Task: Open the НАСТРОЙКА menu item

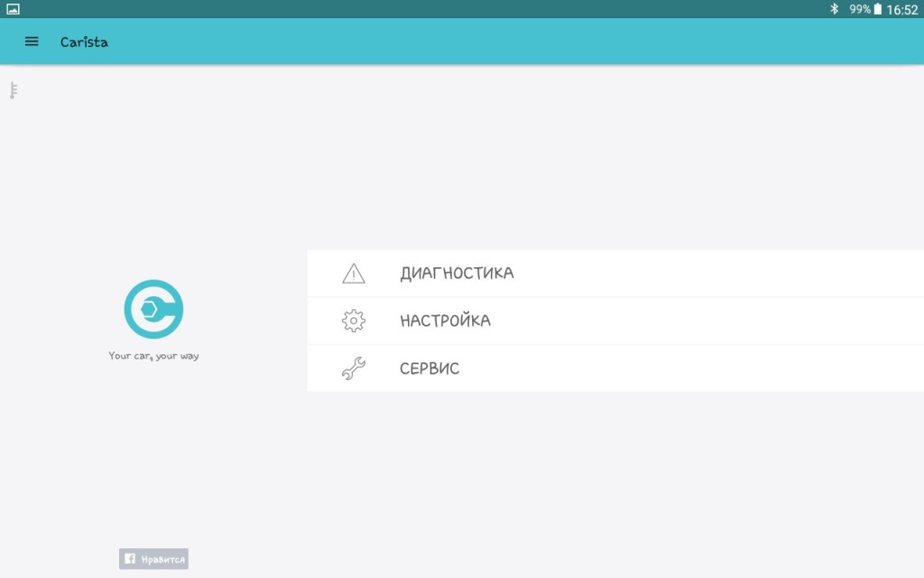Action: tap(615, 321)
